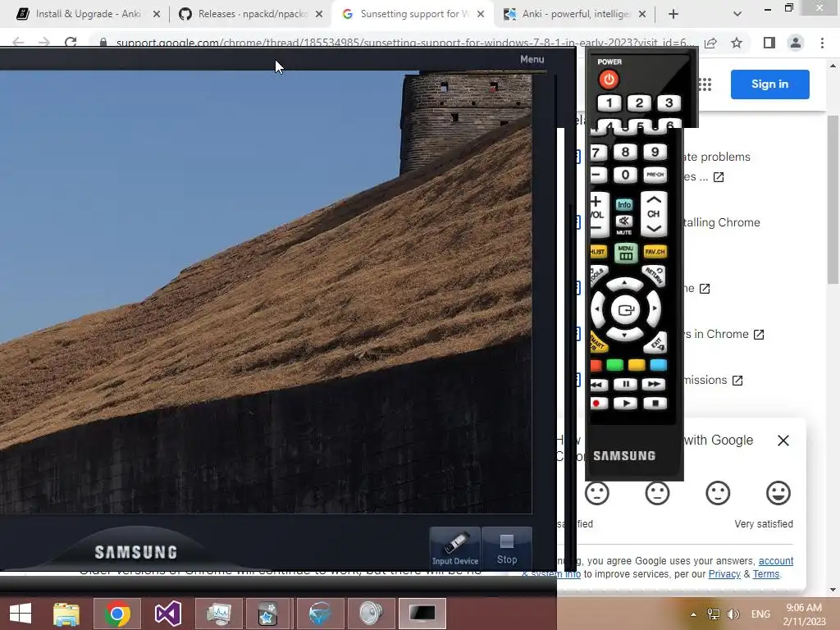
Task: Click the EXIT button on remote
Action: [656, 344]
